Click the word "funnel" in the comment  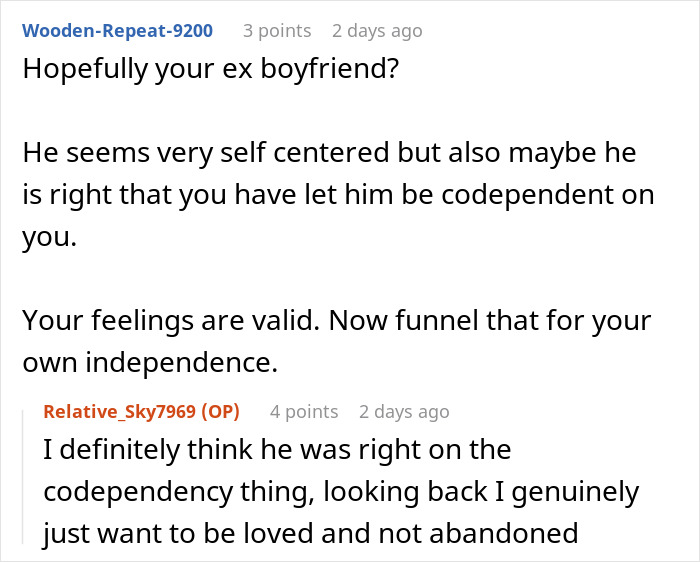click(x=474, y=321)
